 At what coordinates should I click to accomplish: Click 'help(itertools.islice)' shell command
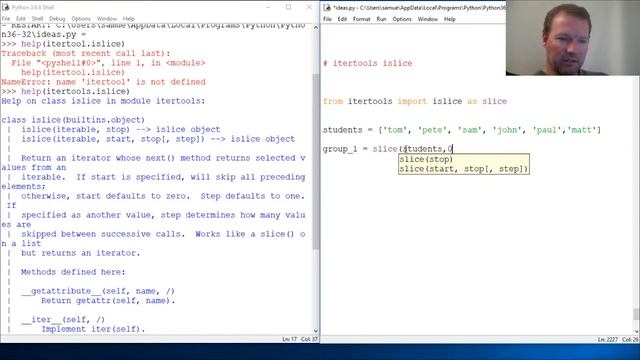point(76,91)
